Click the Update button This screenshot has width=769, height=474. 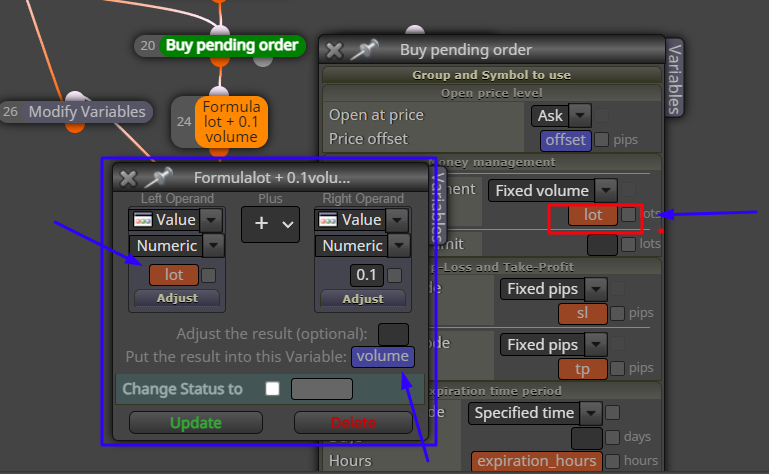coord(196,422)
